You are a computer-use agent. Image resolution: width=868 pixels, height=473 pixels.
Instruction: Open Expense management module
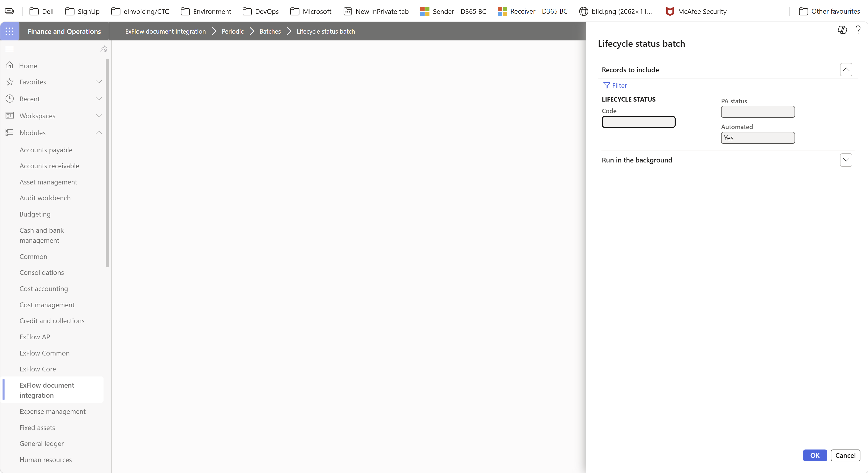click(53, 411)
